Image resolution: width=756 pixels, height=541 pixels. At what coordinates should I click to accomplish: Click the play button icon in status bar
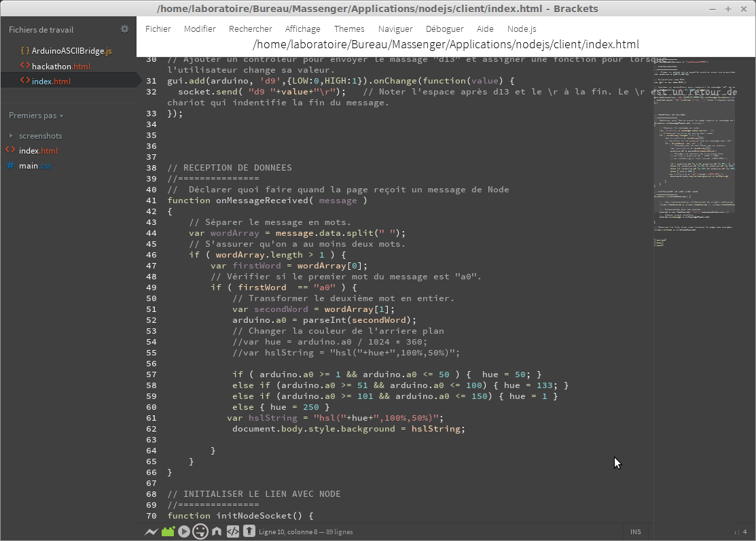[x=183, y=531]
